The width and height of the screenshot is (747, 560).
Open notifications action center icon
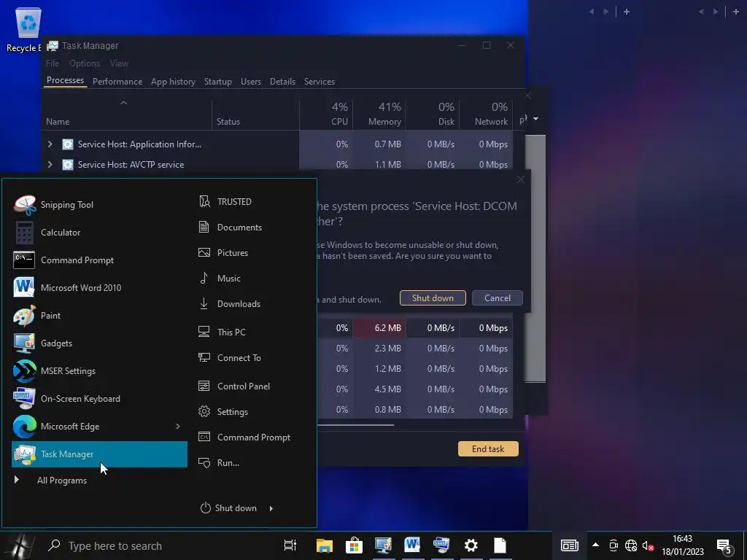[x=724, y=545]
